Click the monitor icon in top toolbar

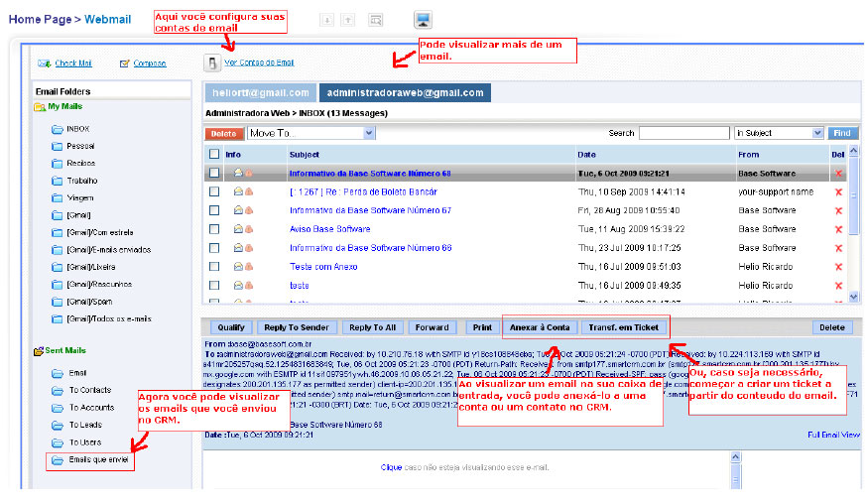point(423,20)
